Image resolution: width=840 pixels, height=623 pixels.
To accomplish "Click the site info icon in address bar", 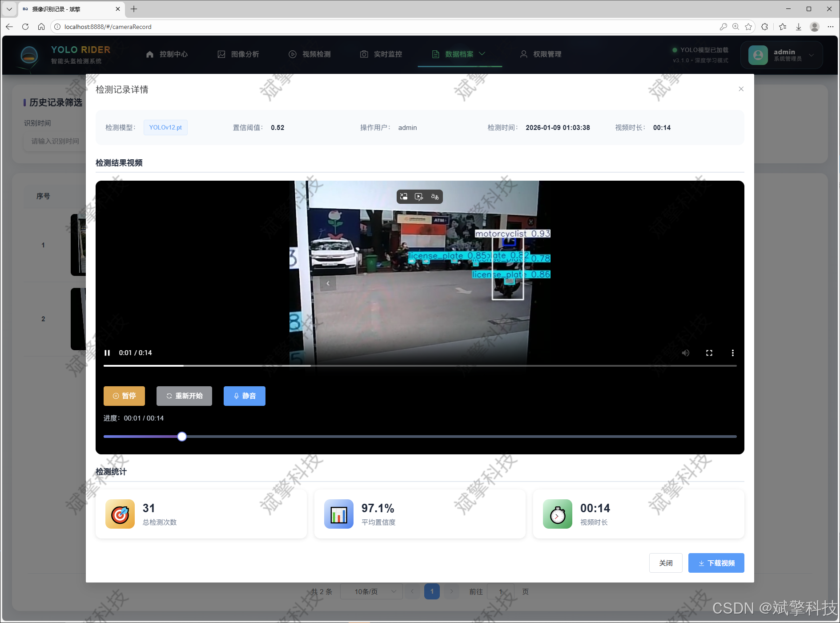I will pos(57,27).
